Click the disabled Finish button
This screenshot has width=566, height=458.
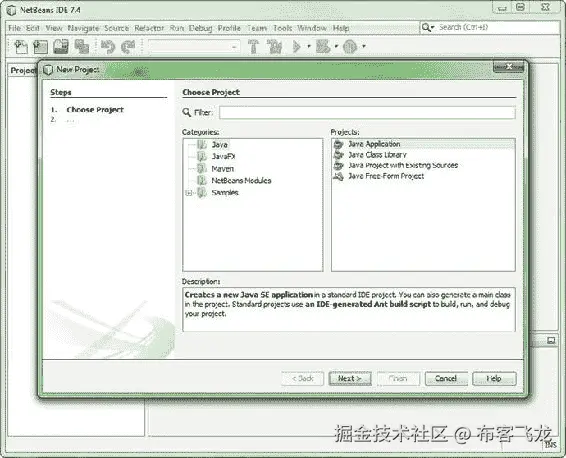click(x=399, y=379)
